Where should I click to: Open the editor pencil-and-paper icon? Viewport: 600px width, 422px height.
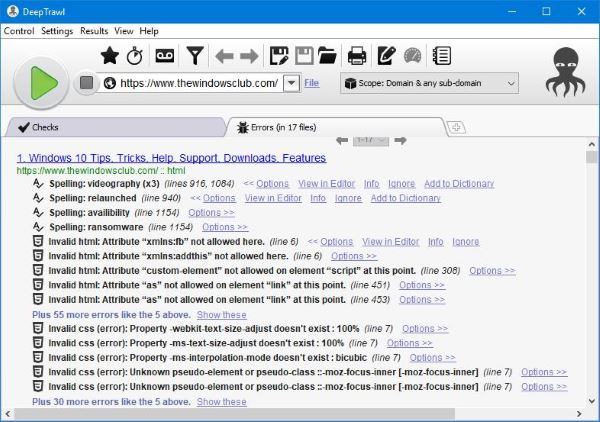click(386, 56)
